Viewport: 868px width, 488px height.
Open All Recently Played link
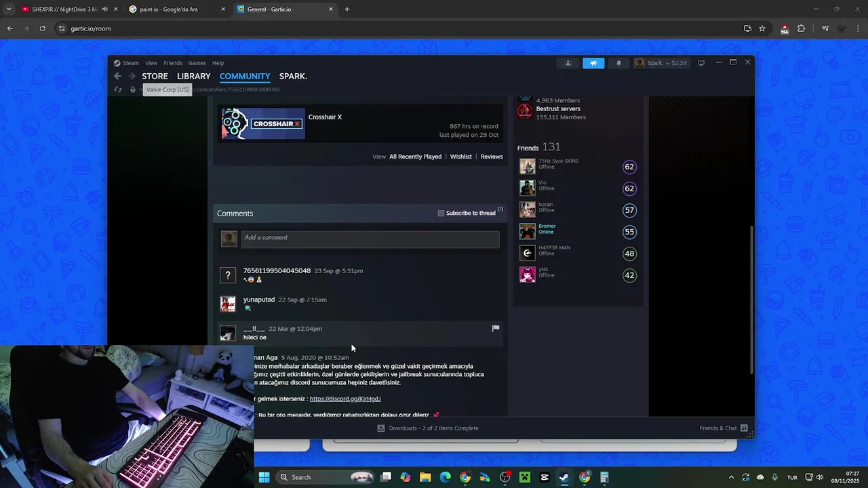(415, 157)
